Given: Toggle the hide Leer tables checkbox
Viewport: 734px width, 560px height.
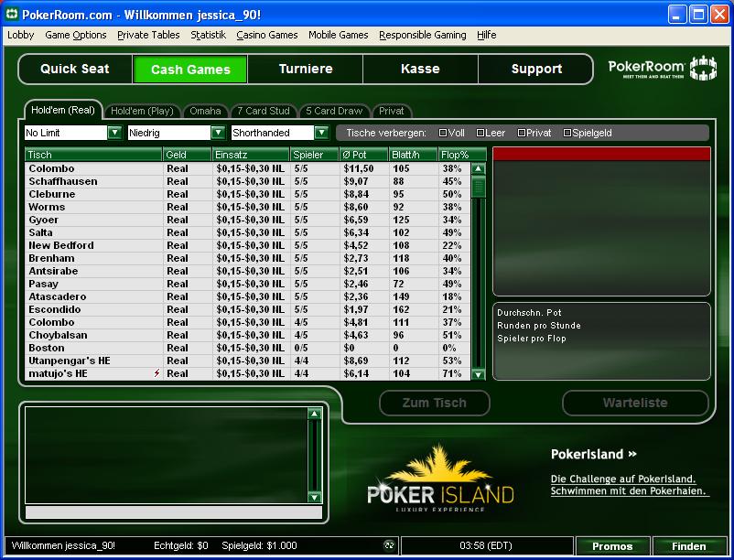Looking at the screenshot, I should pyautogui.click(x=480, y=133).
